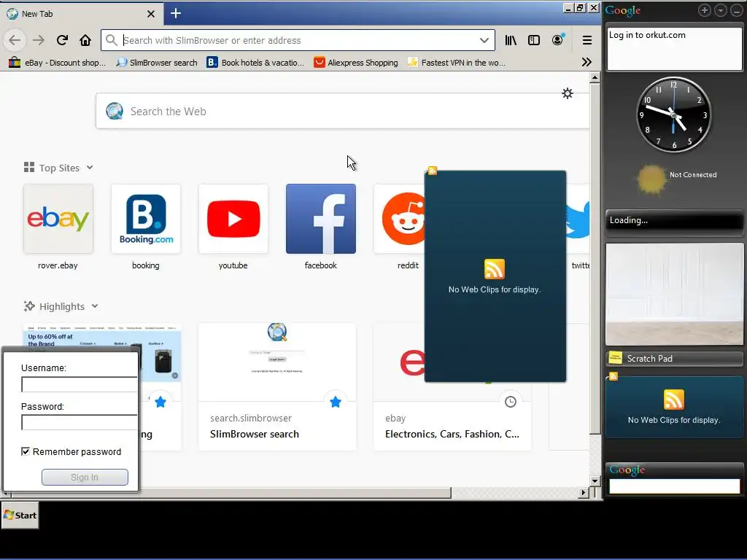The image size is (747, 560).
Task: Collapse the Top Sites section
Action: [90, 168]
